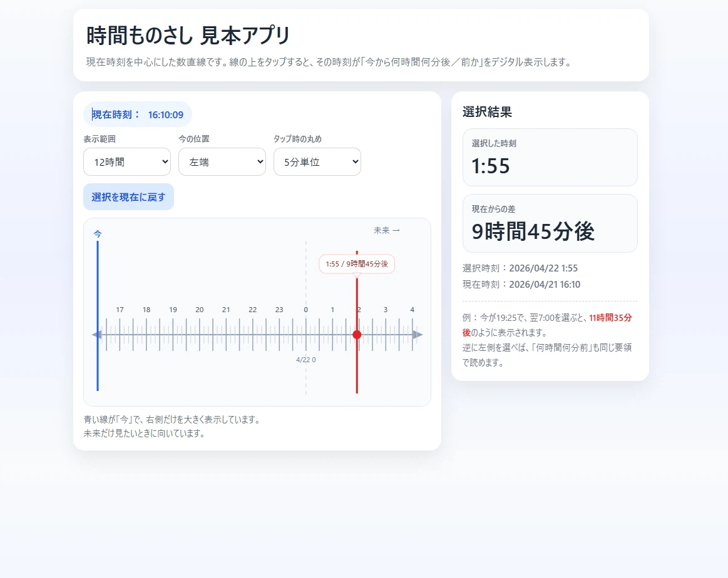Click the 22 hour label on the ruler
Image resolution: width=728 pixels, height=578 pixels.
pos(252,310)
